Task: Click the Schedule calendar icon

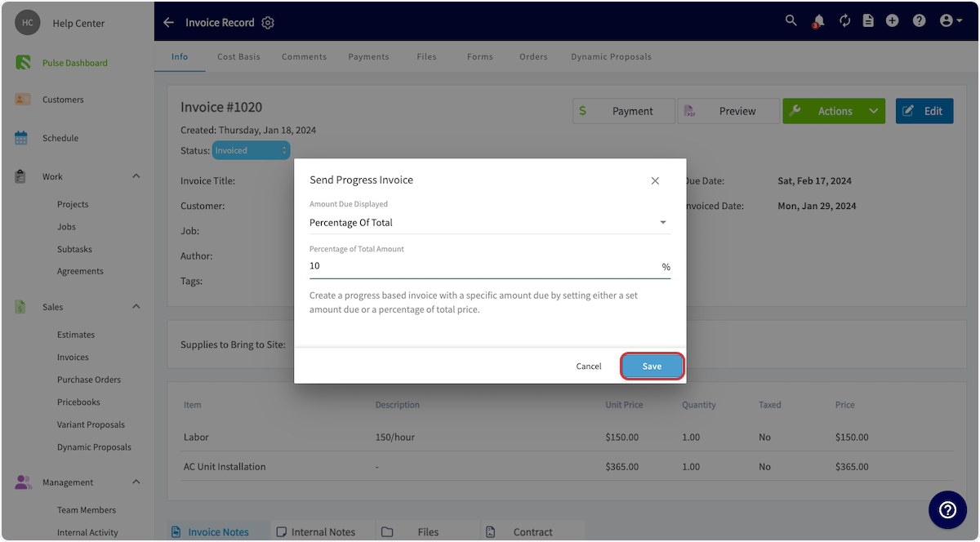Action: (22, 138)
